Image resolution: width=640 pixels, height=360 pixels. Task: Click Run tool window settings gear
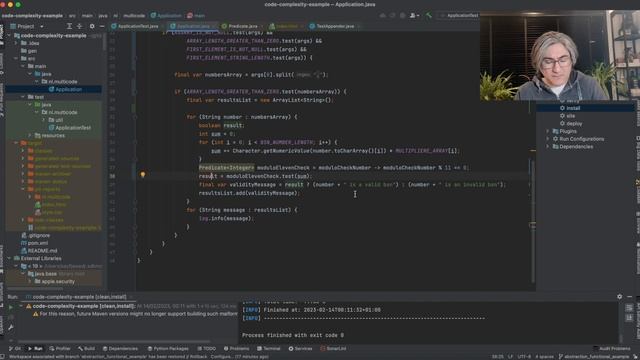(619, 297)
